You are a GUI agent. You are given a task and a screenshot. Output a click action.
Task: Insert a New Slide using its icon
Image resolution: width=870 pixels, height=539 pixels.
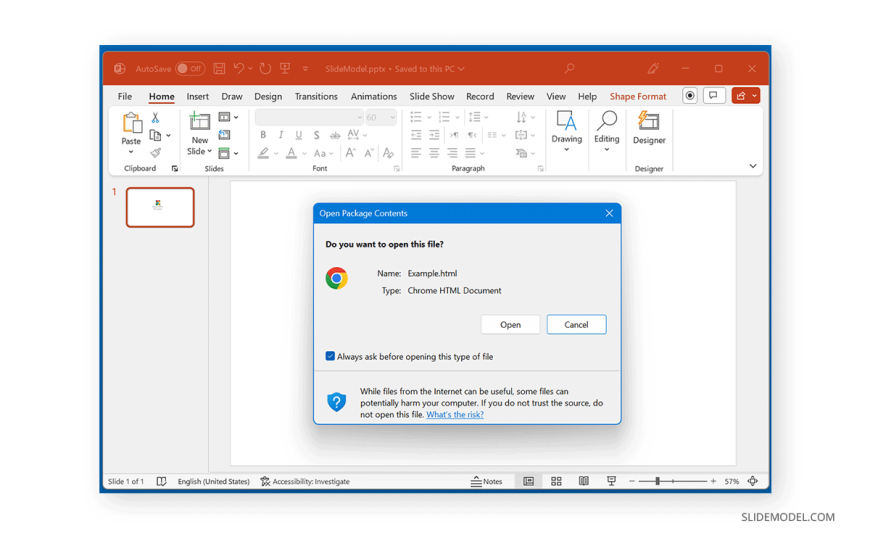coord(200,122)
